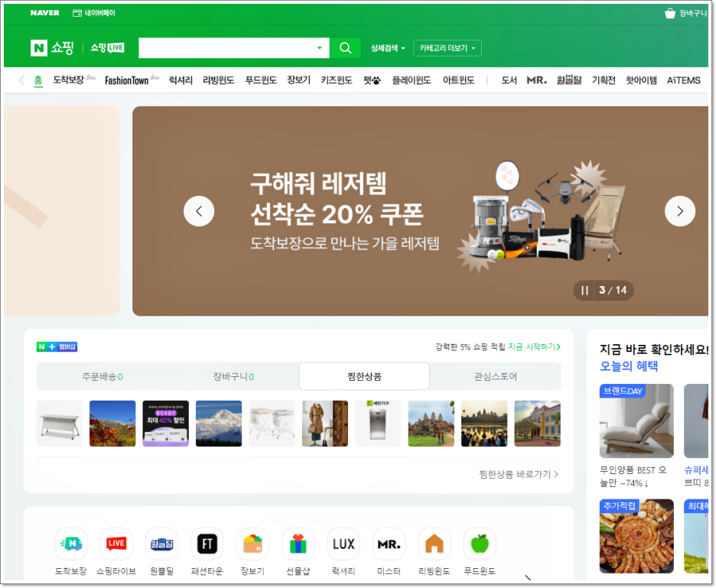Open the snowy mountain wishlist thumbnail
Screen dimensions: 716x588
(219, 424)
